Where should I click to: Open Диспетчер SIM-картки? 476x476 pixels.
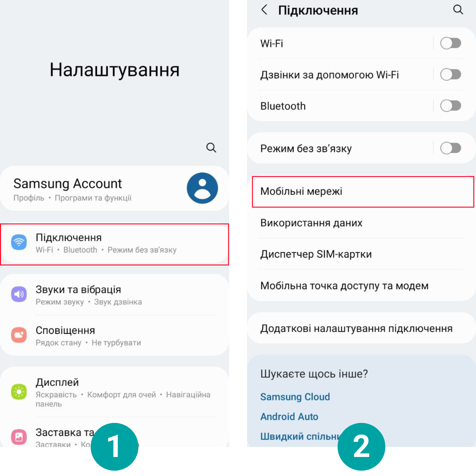[x=361, y=254]
